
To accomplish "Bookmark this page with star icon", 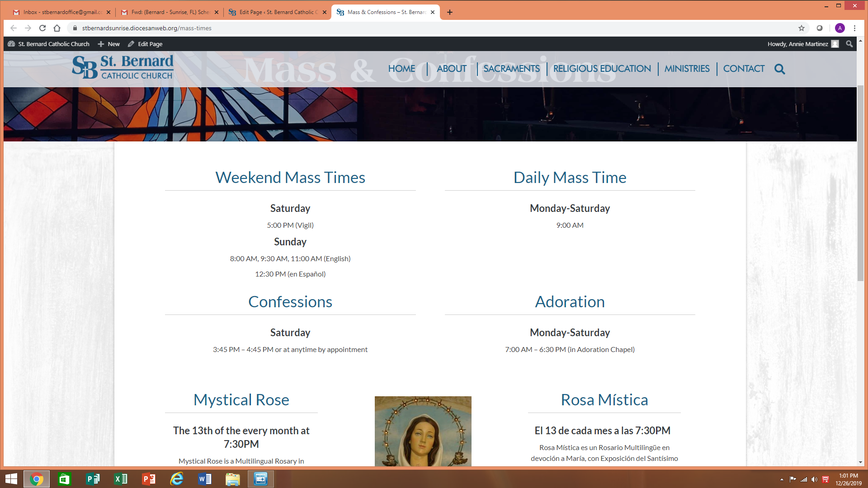I will point(802,28).
